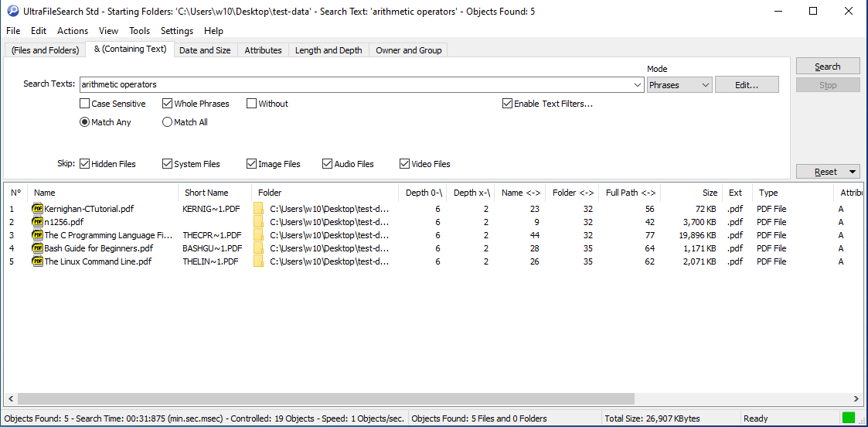868x427 pixels.
Task: Sort by the Ext column header
Action: pyautogui.click(x=737, y=193)
